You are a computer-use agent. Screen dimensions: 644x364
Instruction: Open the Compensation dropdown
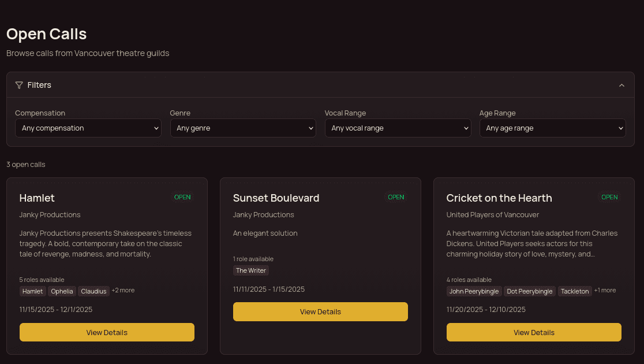click(88, 128)
